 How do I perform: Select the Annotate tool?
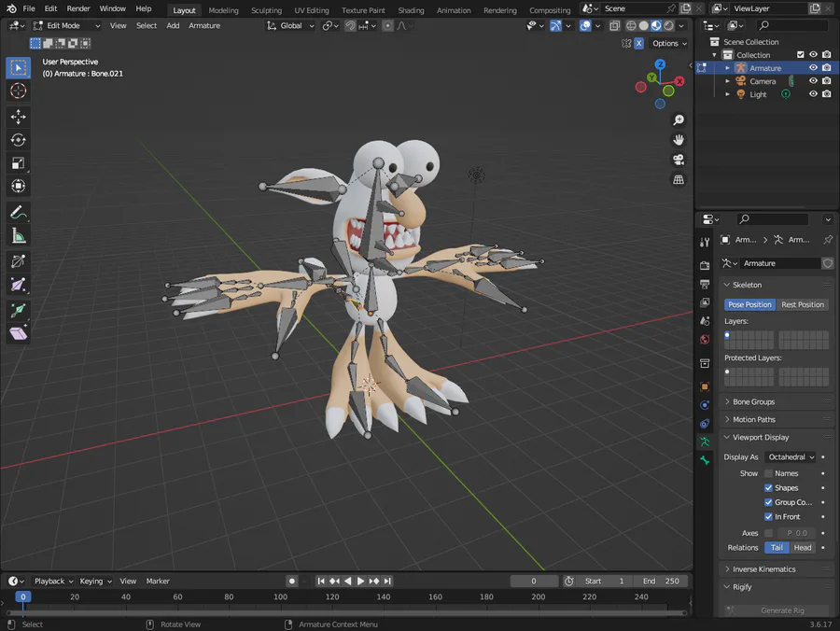(19, 213)
